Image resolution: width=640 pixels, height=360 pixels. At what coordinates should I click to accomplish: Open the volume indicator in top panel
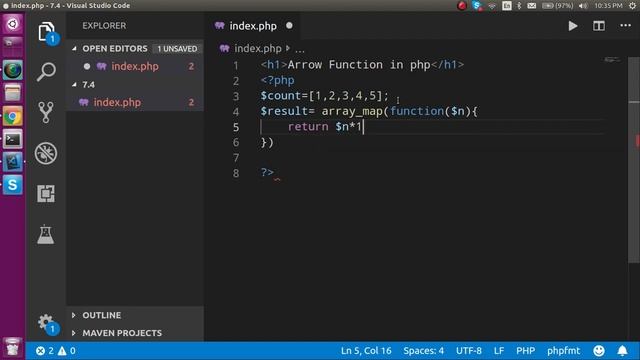pyautogui.click(x=583, y=6)
